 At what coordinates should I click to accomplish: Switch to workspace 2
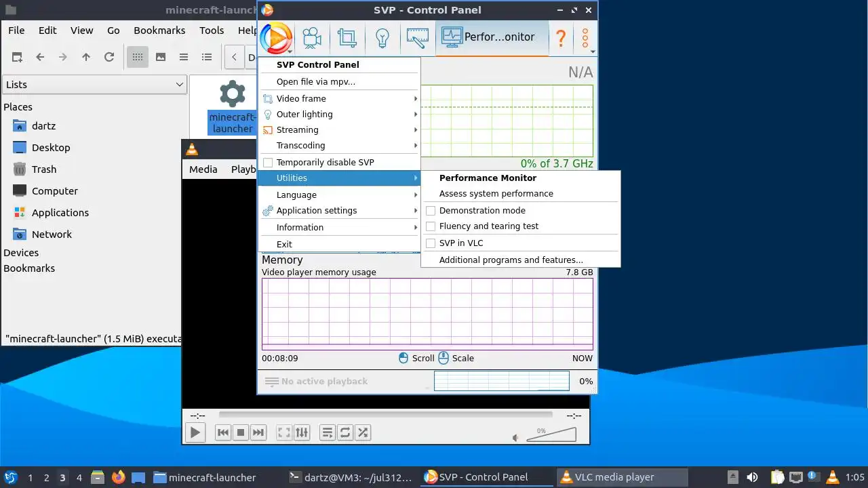click(x=46, y=478)
